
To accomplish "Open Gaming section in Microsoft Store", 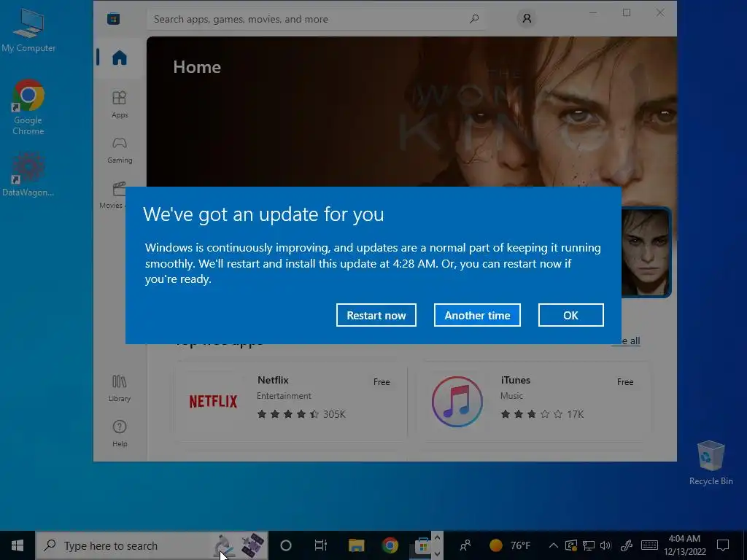I will click(x=120, y=150).
